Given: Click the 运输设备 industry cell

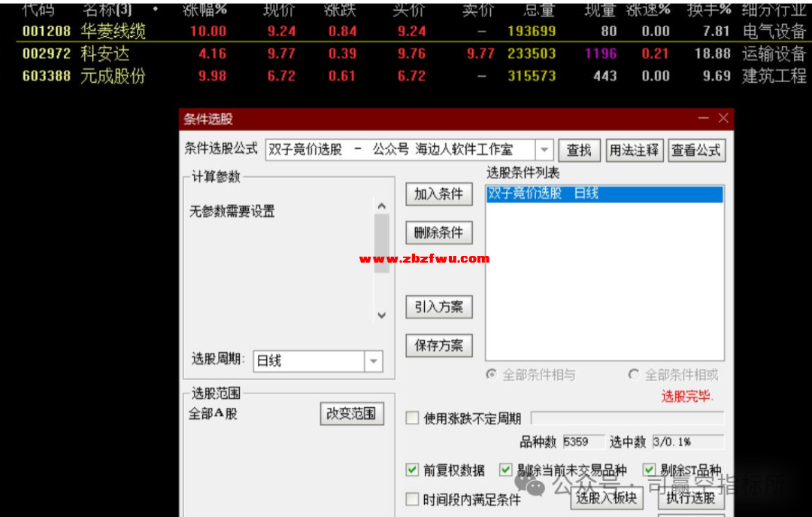Looking at the screenshot, I should coord(774,53).
